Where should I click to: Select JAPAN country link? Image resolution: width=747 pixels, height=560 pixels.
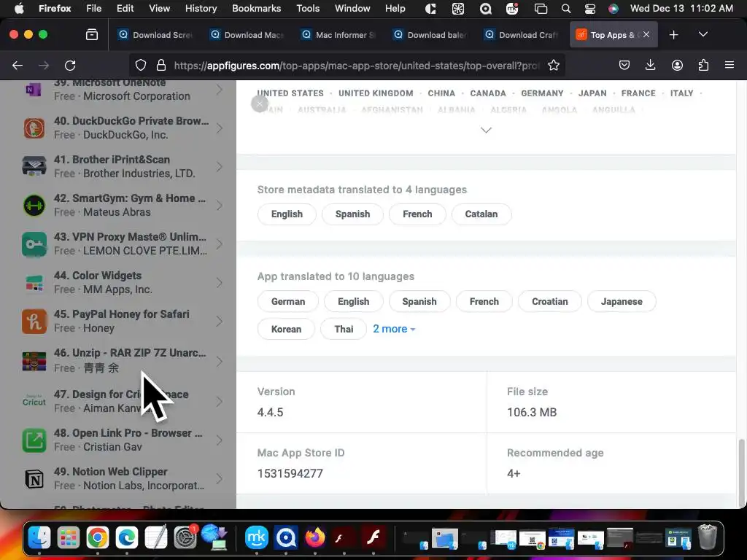(592, 93)
